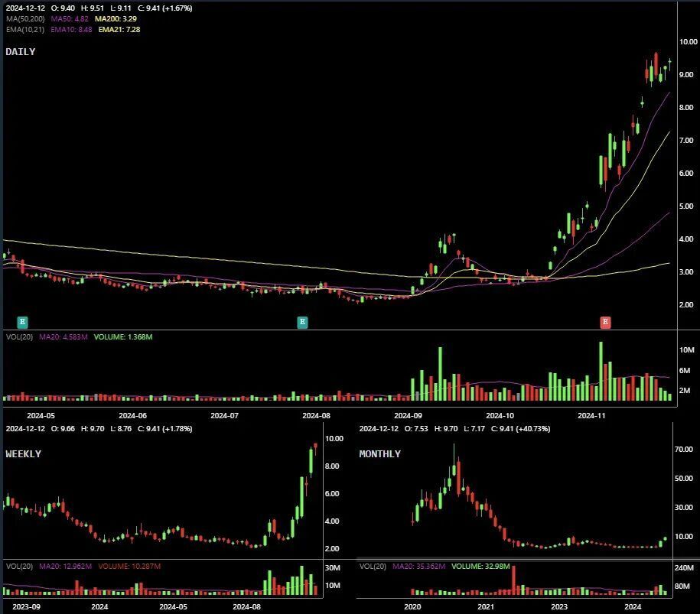This screenshot has width=700, height=614.
Task: Click the 3.00 price label on daily axis
Action: tap(686, 271)
